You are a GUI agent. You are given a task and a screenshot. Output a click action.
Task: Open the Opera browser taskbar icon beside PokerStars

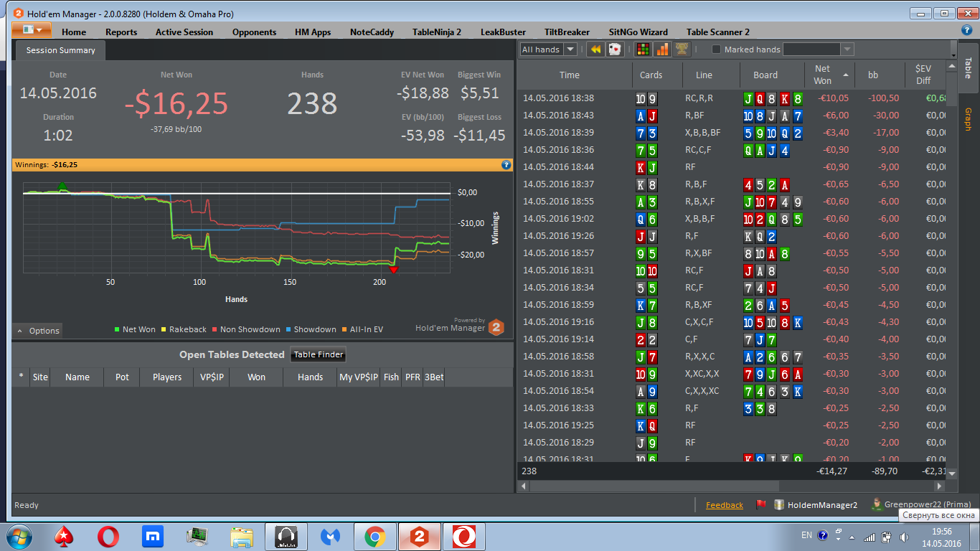108,536
